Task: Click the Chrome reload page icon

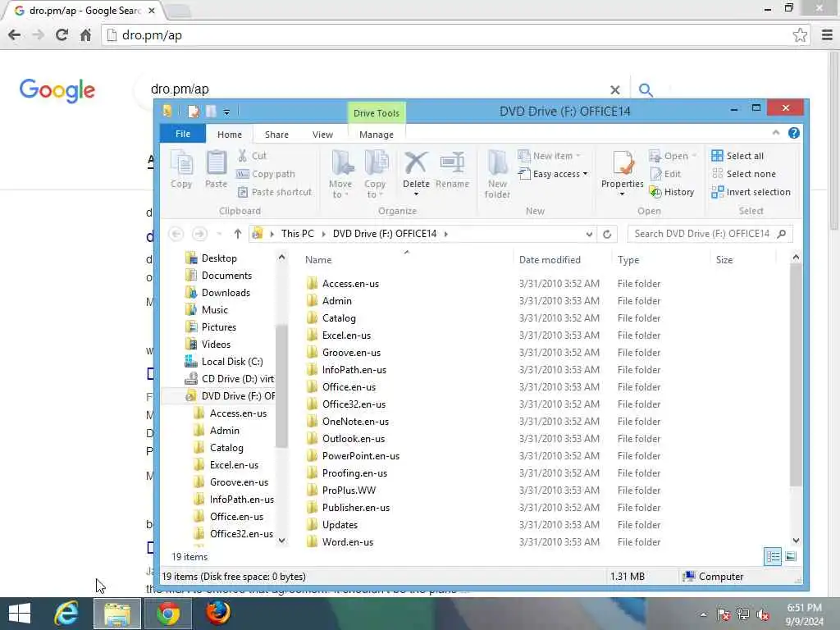Action: click(62, 35)
